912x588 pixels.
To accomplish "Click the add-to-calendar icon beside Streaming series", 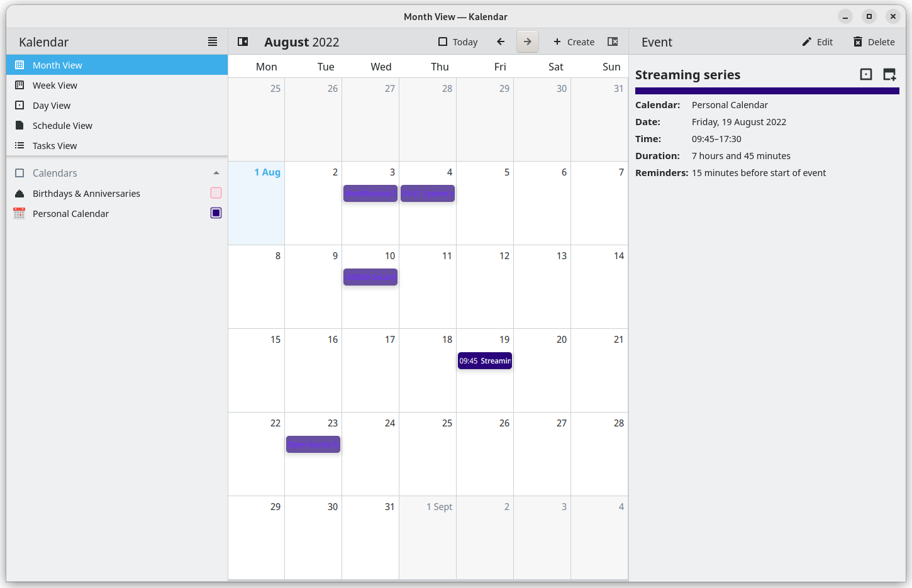I will (x=889, y=74).
